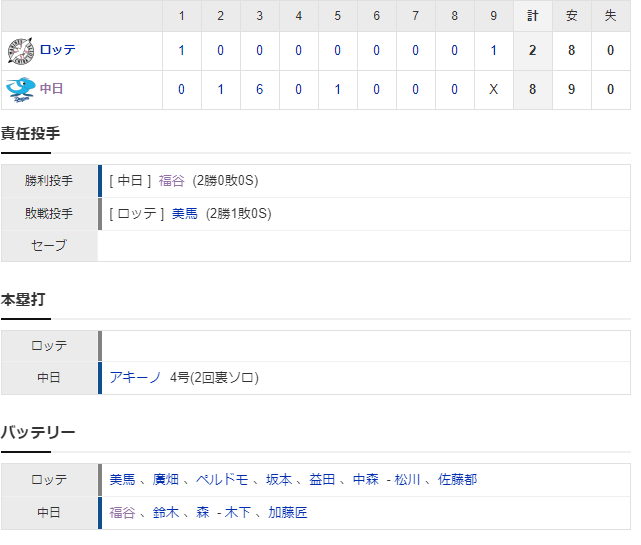641x545 pixels.
Task: Click inning 7 column header
Action: [x=416, y=16]
